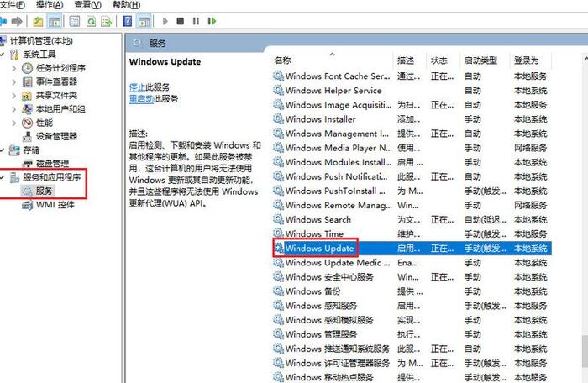The height and width of the screenshot is (383, 588).
Task: Click the 存储 storage icon
Action: [x=14, y=150]
